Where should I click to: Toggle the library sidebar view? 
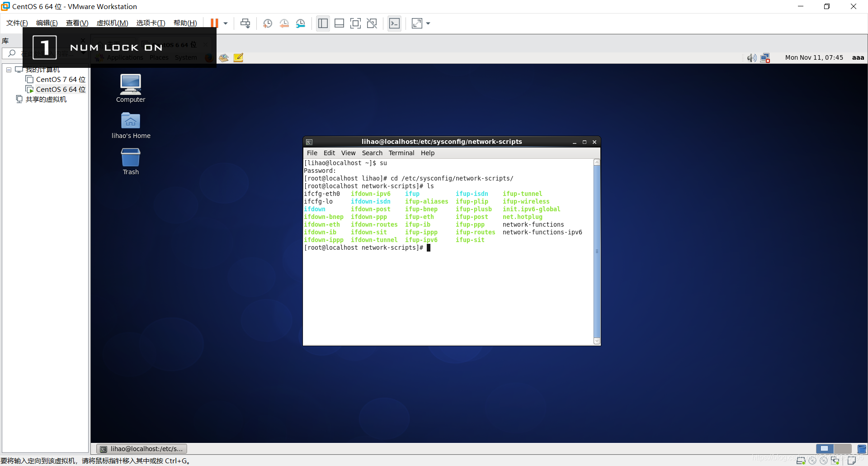pos(323,23)
